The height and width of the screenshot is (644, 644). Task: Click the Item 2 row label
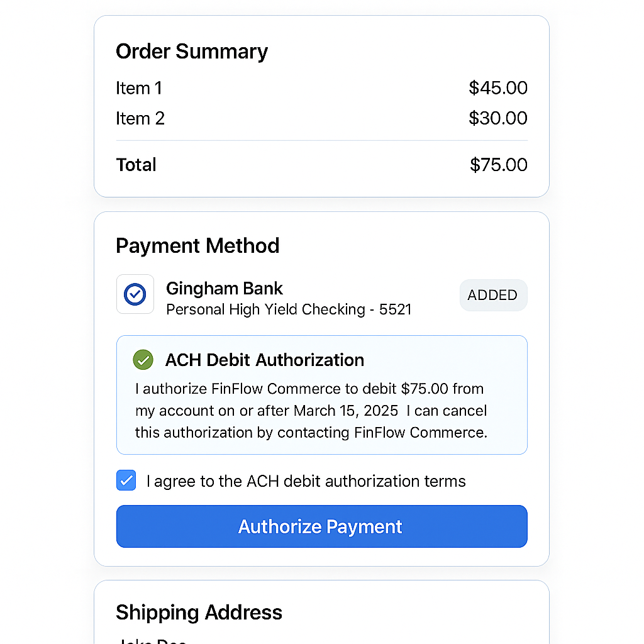coord(140,118)
